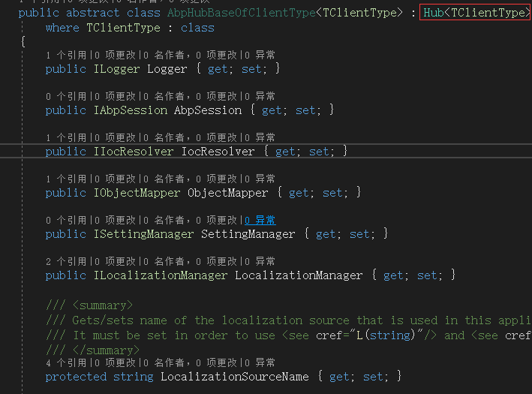532x394 pixels.
Task: Click the ObjectMapper property name
Action: tap(227, 193)
